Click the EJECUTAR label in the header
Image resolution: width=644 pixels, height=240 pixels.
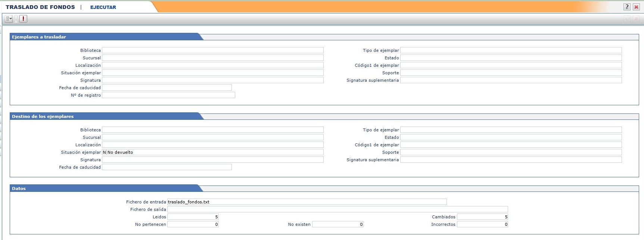click(x=103, y=7)
